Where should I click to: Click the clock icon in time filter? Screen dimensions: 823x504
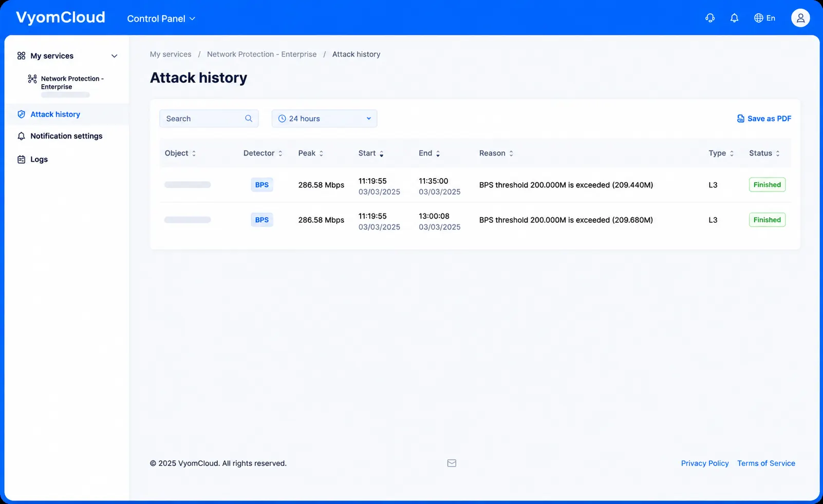pyautogui.click(x=282, y=119)
